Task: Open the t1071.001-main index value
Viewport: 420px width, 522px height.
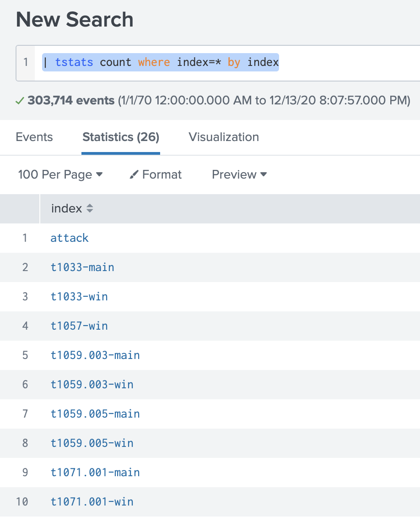Action: pyautogui.click(x=95, y=473)
